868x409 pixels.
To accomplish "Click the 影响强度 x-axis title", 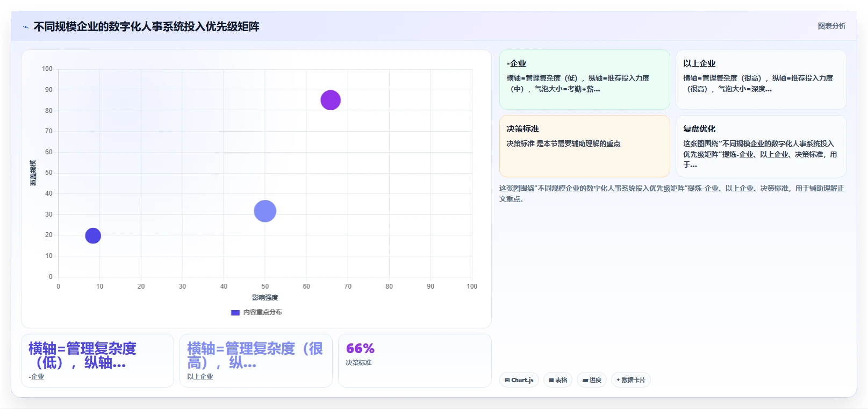I will point(265,298).
